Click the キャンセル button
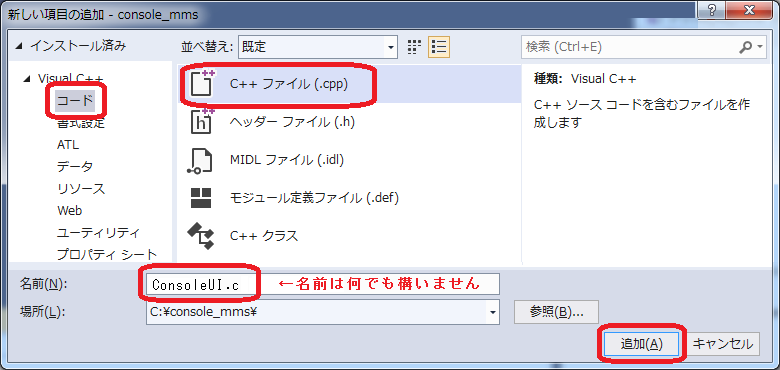The height and width of the screenshot is (370, 780). 723,344
